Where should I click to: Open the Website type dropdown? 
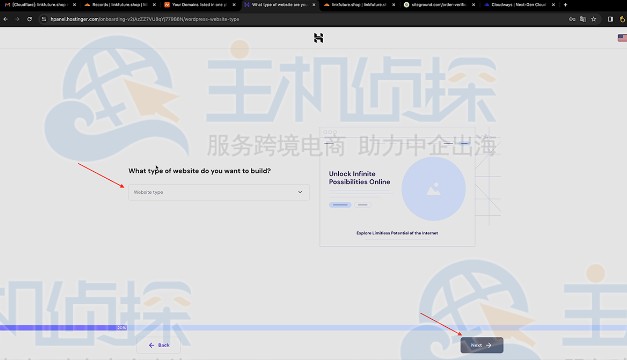219,192
